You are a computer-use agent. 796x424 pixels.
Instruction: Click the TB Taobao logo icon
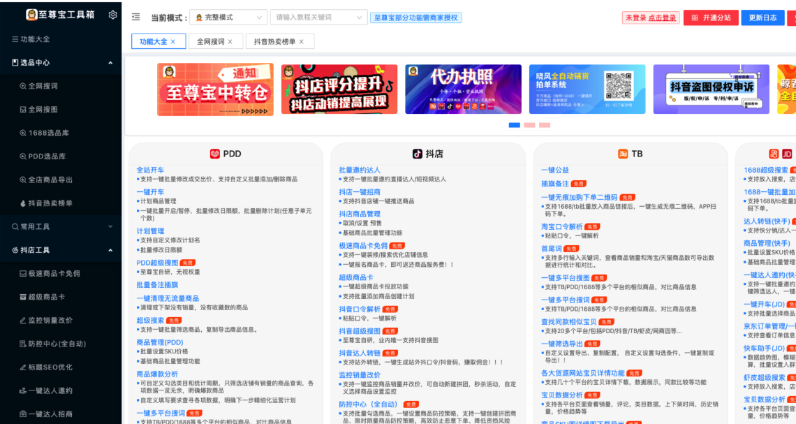pos(623,153)
